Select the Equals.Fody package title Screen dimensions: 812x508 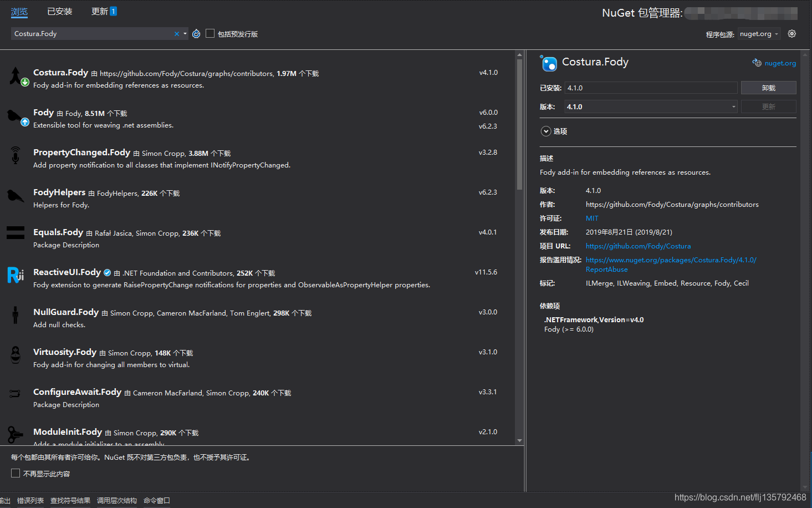click(x=58, y=232)
